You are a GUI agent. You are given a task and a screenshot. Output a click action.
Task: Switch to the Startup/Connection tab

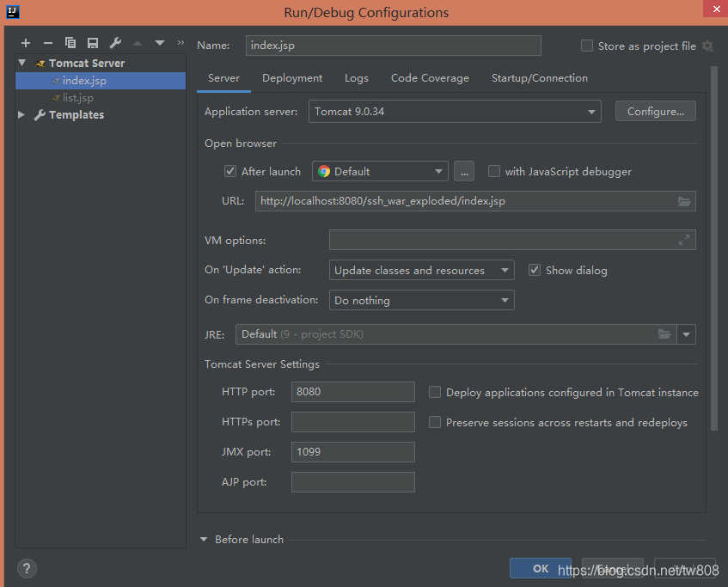540,78
